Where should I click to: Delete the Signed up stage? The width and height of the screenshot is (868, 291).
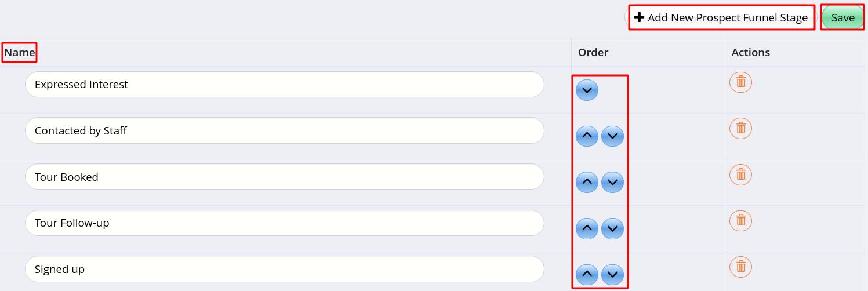point(740,266)
